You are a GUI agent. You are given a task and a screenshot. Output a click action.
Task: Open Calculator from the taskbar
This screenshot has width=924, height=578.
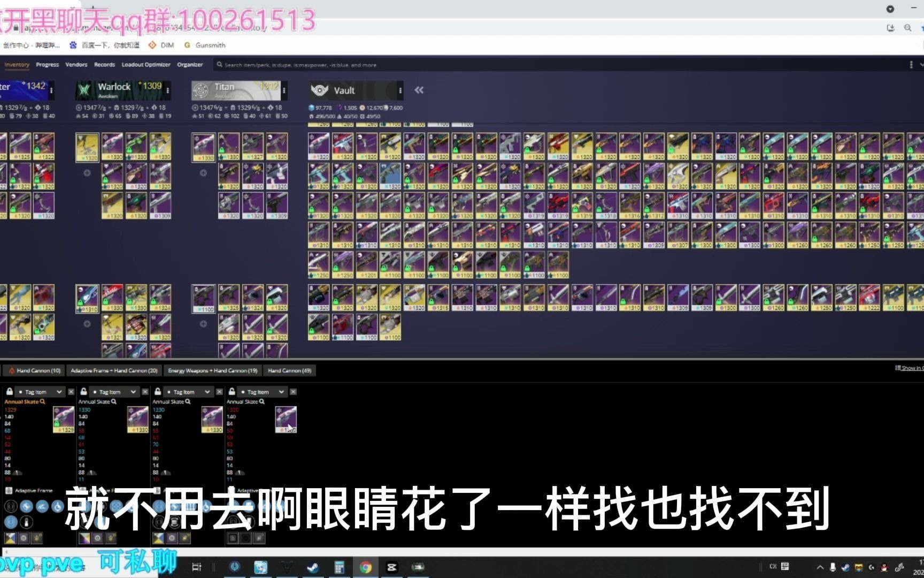click(x=339, y=567)
